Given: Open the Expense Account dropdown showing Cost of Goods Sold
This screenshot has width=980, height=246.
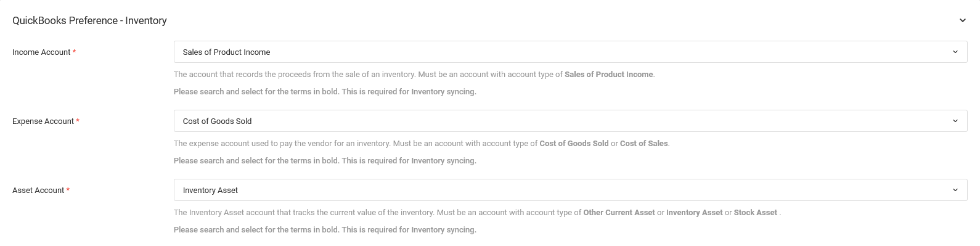Looking at the screenshot, I should pos(570,121).
